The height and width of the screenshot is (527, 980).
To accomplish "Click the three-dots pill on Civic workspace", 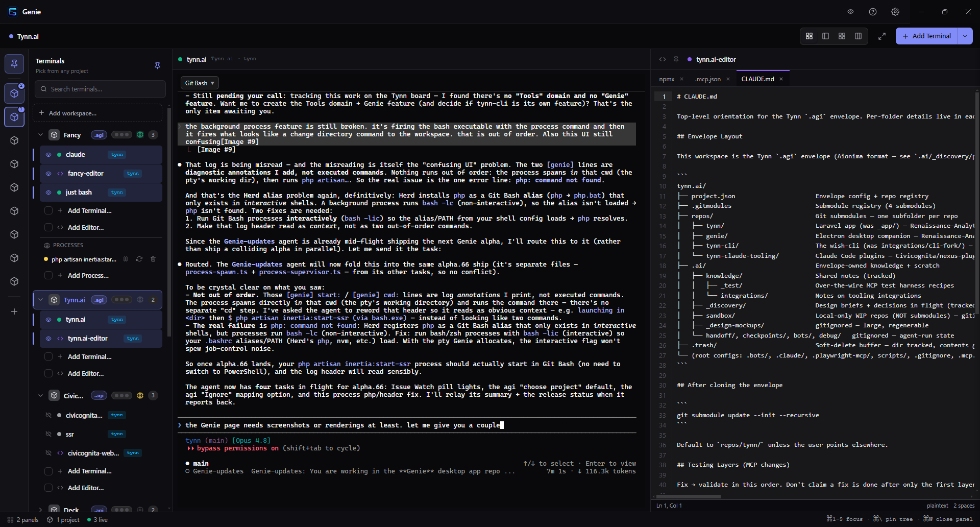I will click(x=121, y=395).
